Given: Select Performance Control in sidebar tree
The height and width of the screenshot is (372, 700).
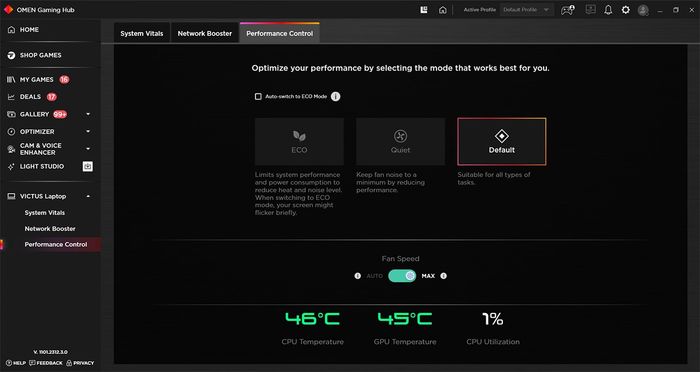Looking at the screenshot, I should (56, 244).
